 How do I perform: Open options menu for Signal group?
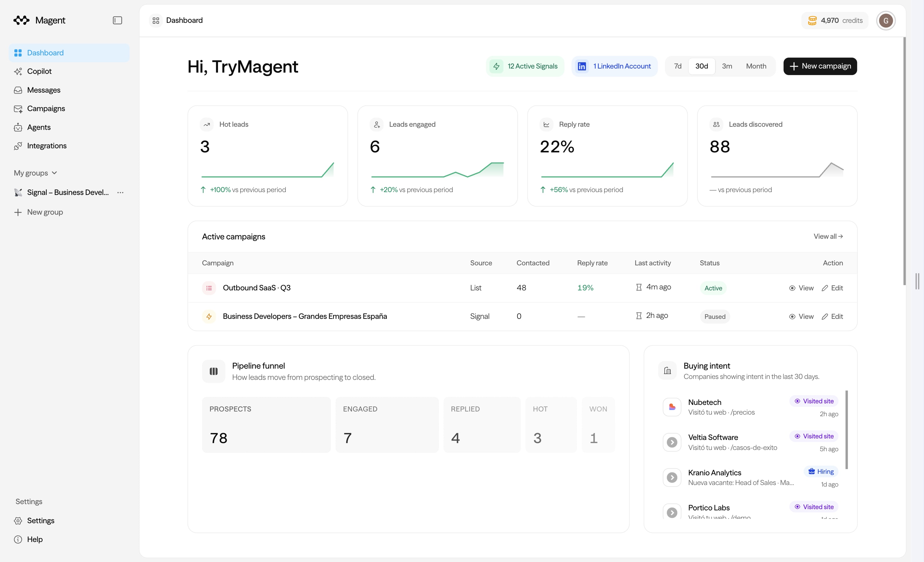click(x=120, y=192)
